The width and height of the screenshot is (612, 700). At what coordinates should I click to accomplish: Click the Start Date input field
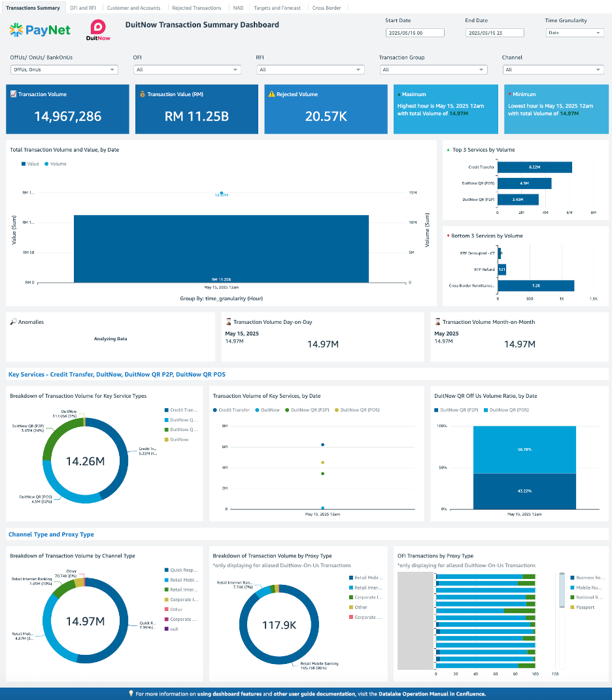pos(415,33)
